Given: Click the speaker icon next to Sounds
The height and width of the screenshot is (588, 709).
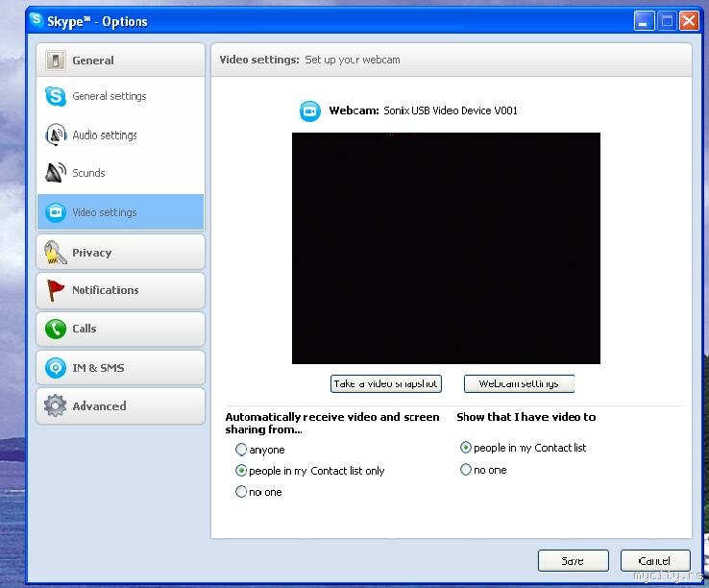Looking at the screenshot, I should pyautogui.click(x=56, y=172).
